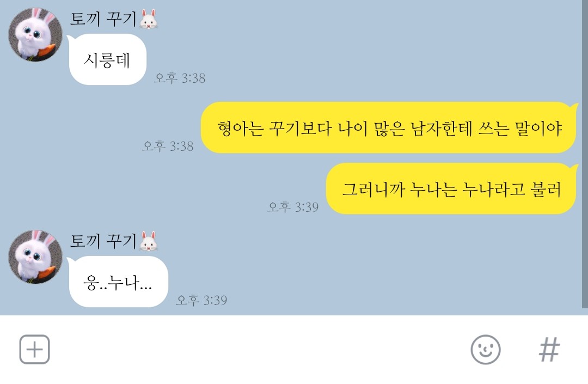Open the emoticon picker
The height and width of the screenshot is (384, 588).
[485, 350]
